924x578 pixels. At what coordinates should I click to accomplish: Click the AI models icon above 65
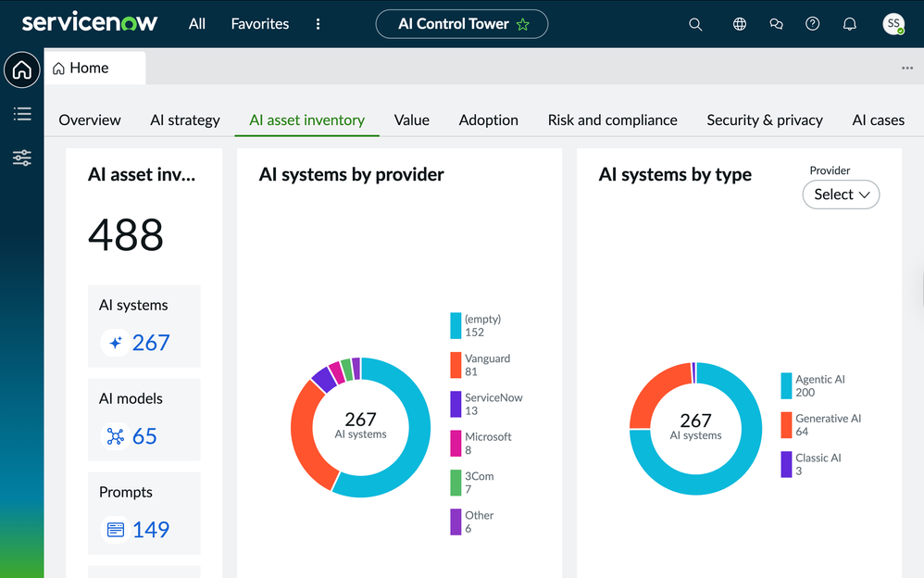click(x=114, y=436)
